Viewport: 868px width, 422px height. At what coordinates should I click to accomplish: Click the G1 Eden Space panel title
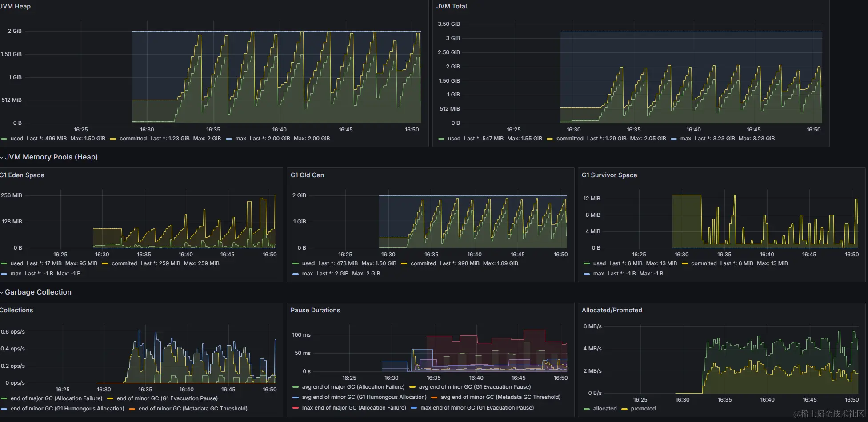[22, 175]
